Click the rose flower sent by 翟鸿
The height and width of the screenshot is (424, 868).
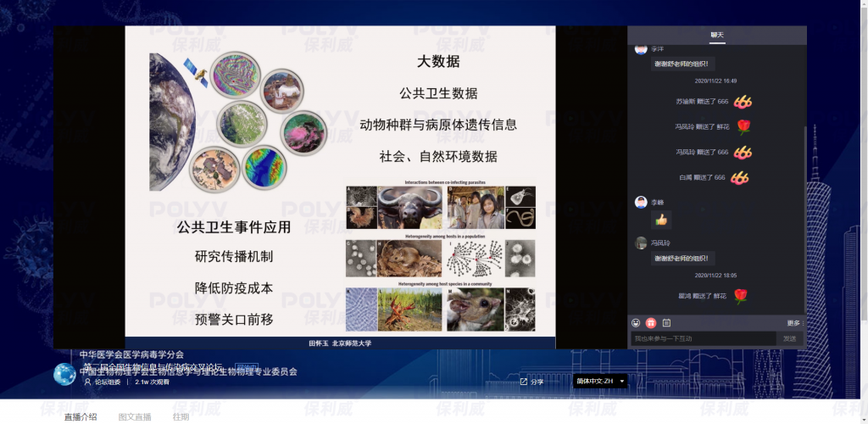[740, 296]
